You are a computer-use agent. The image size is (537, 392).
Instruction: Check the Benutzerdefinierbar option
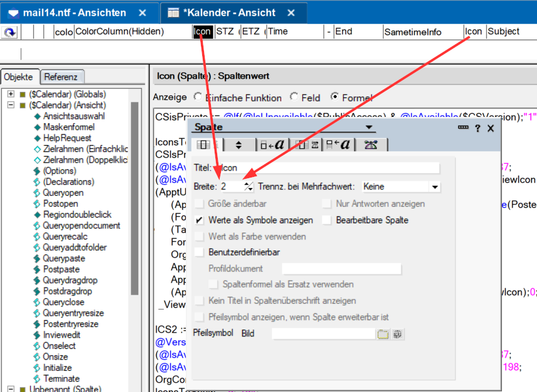point(200,252)
